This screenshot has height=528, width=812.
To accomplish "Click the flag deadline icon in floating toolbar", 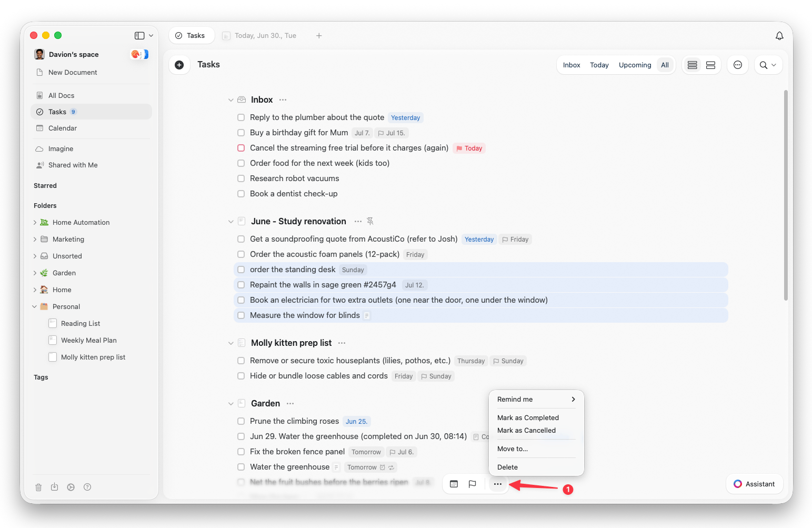I will [x=473, y=484].
